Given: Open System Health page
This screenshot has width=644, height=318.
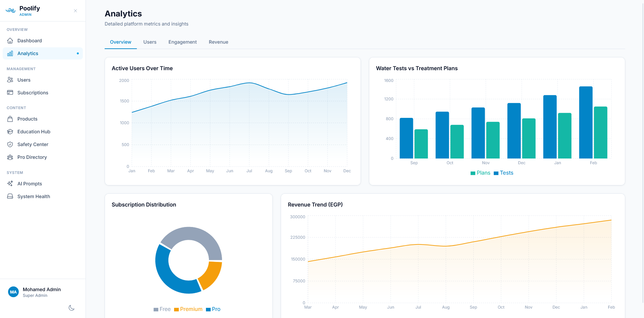Looking at the screenshot, I should (43, 196).
